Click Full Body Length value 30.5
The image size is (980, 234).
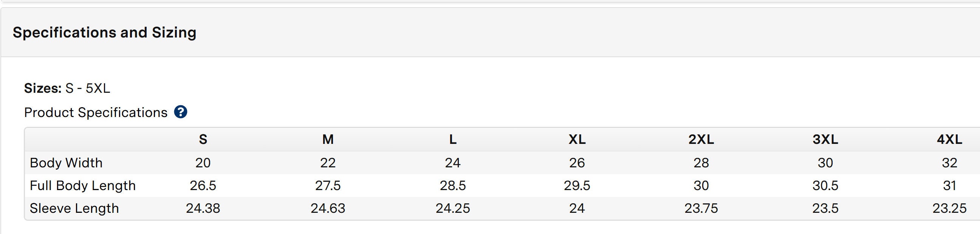point(825,186)
